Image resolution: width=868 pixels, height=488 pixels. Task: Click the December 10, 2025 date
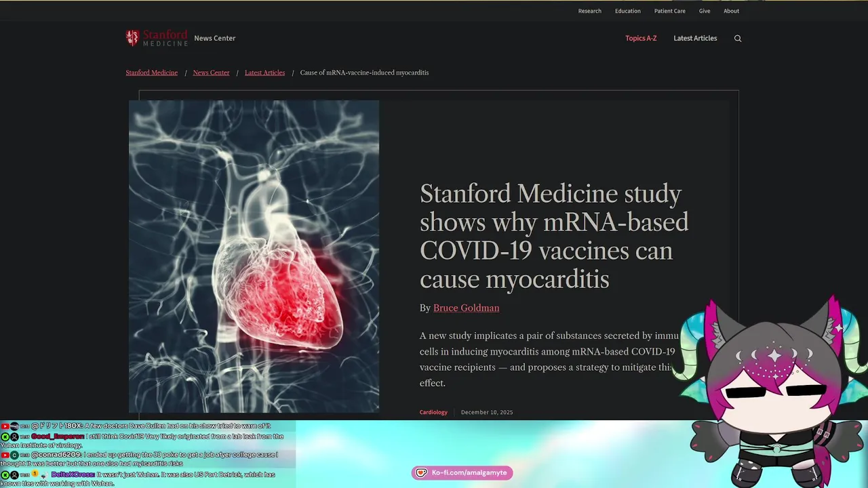point(487,412)
